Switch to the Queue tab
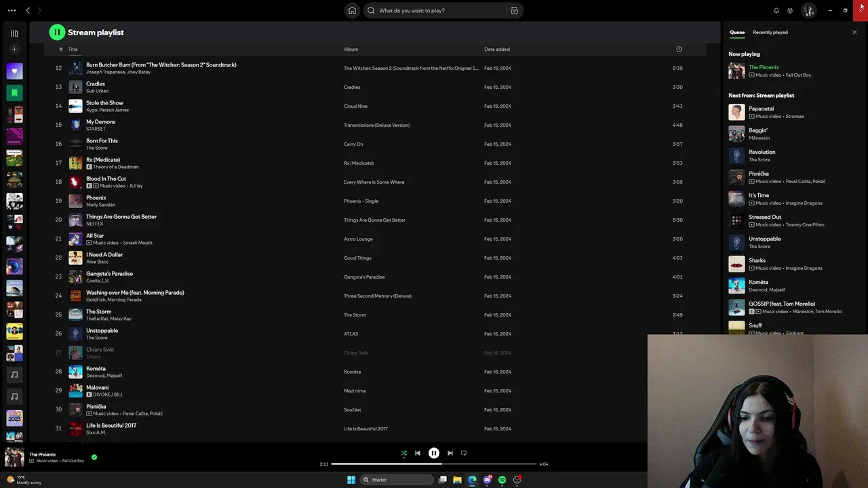 pos(737,33)
